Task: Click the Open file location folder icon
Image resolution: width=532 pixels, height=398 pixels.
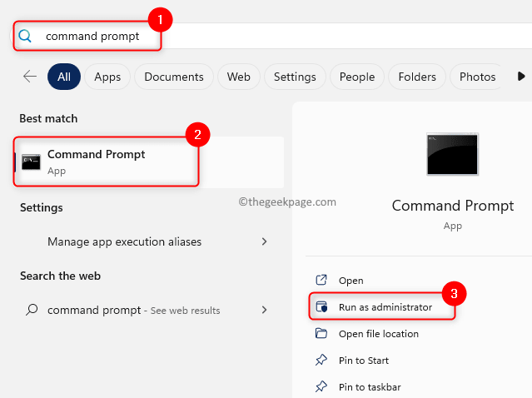Action: click(321, 334)
